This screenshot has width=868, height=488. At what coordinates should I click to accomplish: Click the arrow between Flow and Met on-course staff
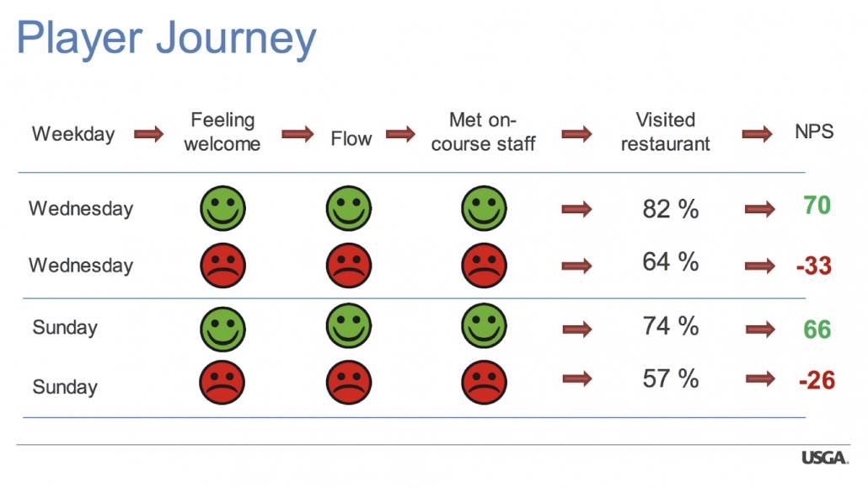coord(400,133)
